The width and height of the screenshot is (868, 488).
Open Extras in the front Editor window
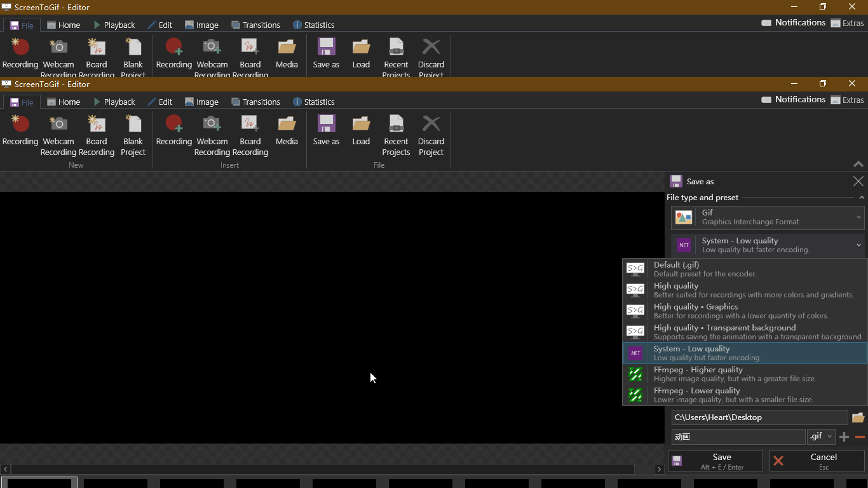pyautogui.click(x=847, y=100)
